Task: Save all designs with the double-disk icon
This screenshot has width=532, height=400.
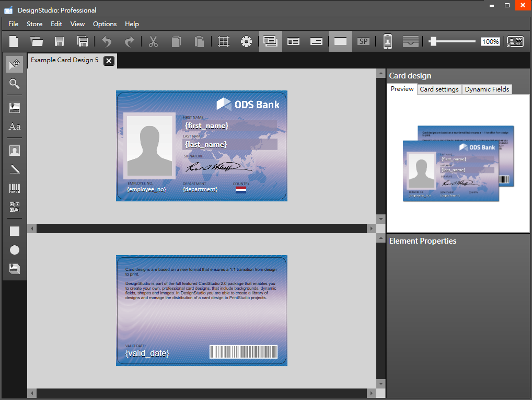Action: (x=83, y=41)
